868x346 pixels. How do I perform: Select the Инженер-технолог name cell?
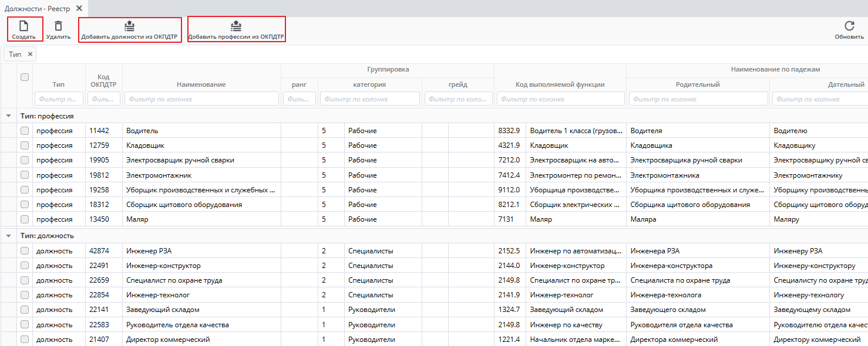201,295
